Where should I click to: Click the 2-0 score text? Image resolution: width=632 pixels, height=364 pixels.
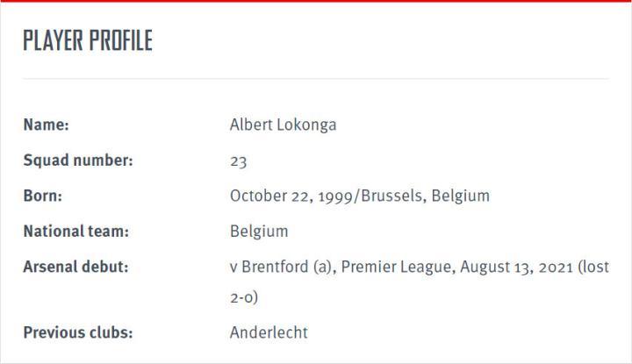(243, 298)
